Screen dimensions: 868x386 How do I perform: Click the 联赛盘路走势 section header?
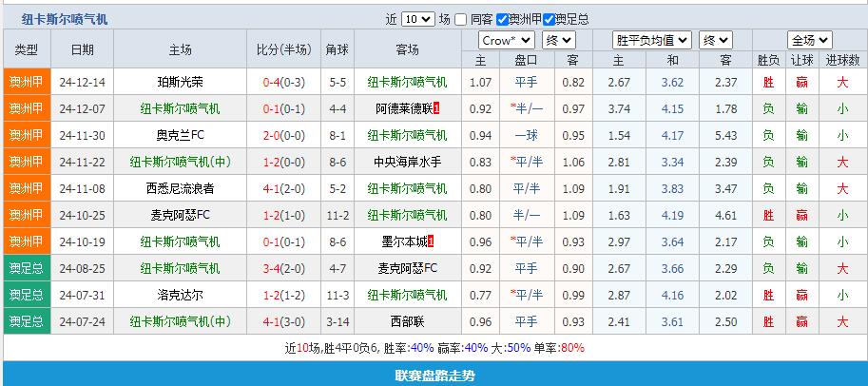pyautogui.click(x=434, y=376)
